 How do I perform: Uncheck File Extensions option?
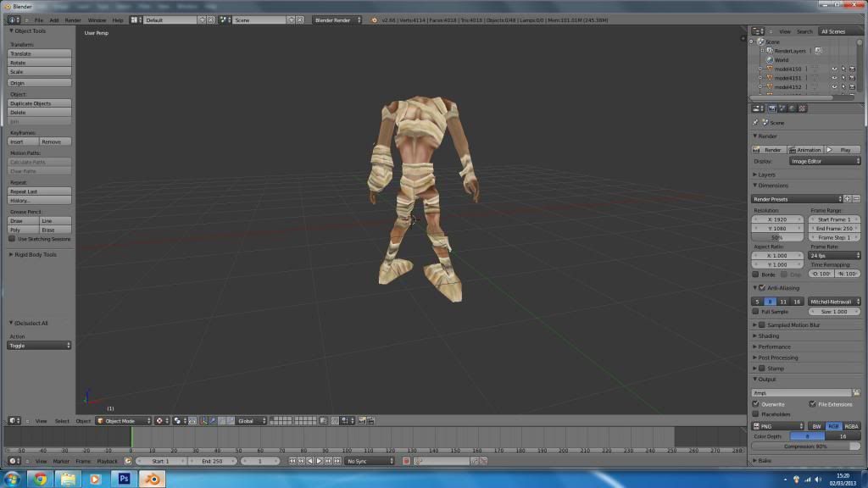point(812,404)
